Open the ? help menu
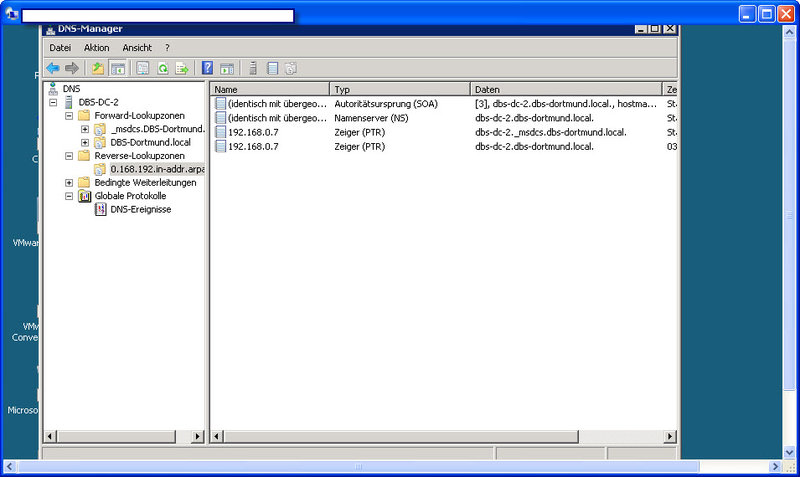 167,47
